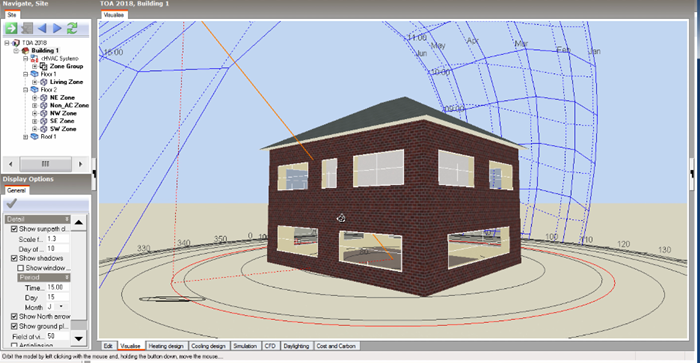Click the green refresh arrows icon
The height and width of the screenshot is (363, 700).
pyautogui.click(x=72, y=28)
